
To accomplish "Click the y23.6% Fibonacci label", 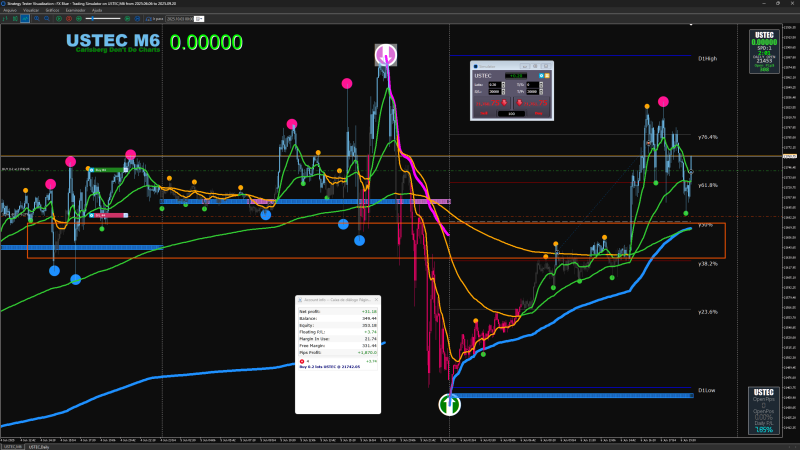I will pyautogui.click(x=708, y=312).
